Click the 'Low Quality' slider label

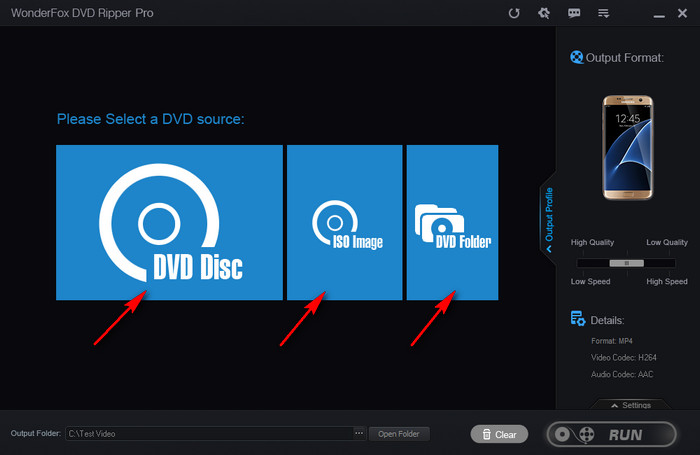pos(667,242)
